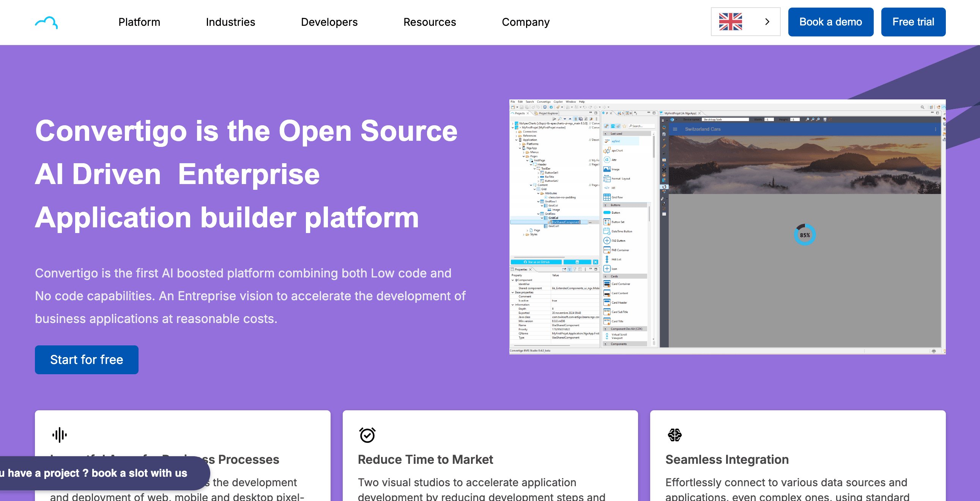
Task: Toggle the favorites star filter in the palette
Action: (624, 126)
